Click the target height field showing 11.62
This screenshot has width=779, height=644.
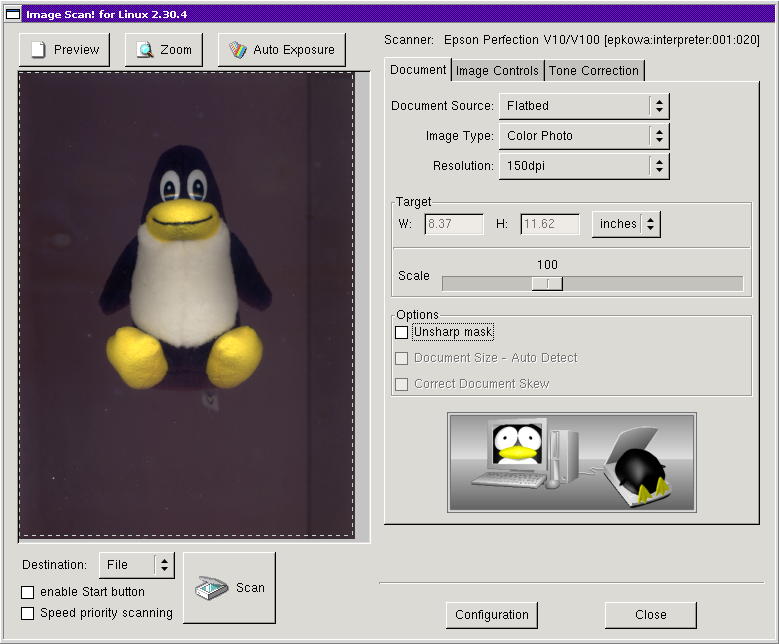[550, 224]
